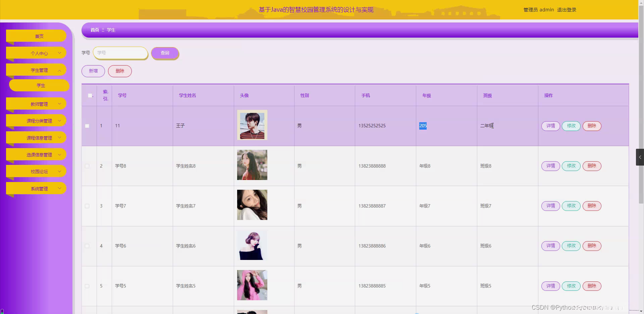644x314 pixels.
Task: Click the 退出登录 logout link
Action: click(x=567, y=10)
